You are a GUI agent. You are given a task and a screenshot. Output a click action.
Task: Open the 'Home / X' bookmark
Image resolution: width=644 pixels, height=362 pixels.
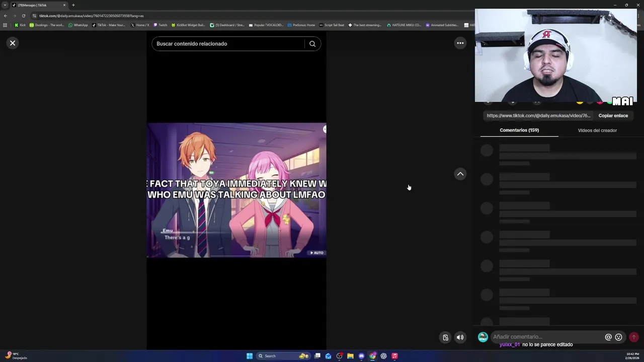click(x=140, y=25)
